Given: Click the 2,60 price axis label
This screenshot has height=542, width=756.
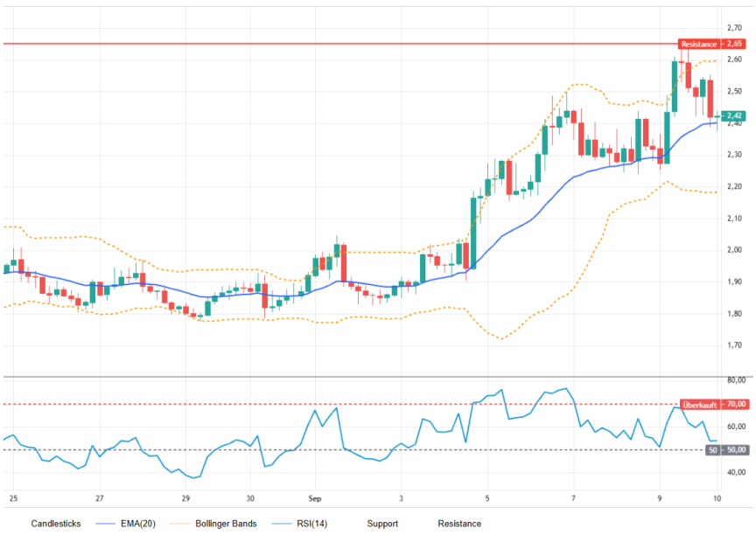Looking at the screenshot, I should (x=735, y=59).
